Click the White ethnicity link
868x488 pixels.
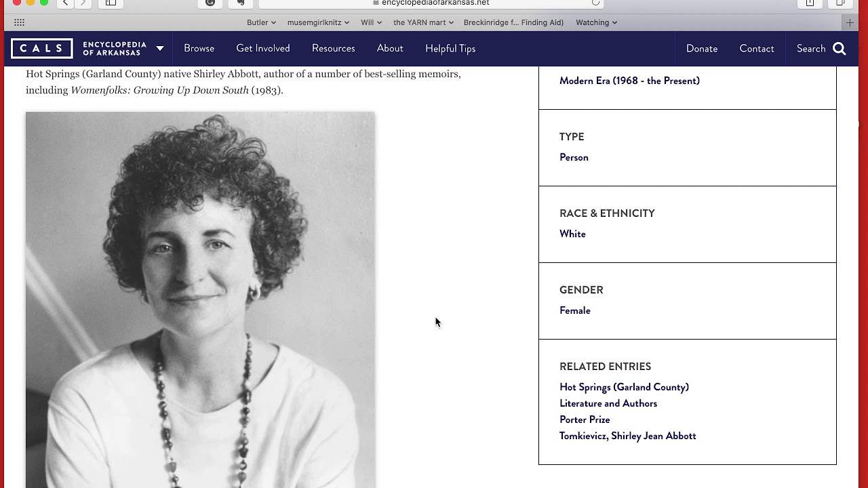[x=572, y=234]
